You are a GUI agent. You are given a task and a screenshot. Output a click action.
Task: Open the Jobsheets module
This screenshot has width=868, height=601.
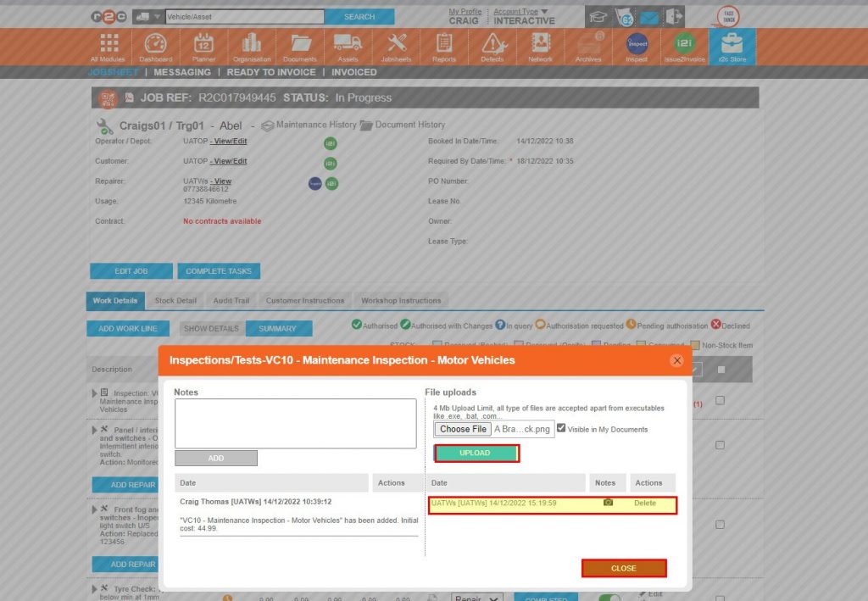[x=396, y=42]
